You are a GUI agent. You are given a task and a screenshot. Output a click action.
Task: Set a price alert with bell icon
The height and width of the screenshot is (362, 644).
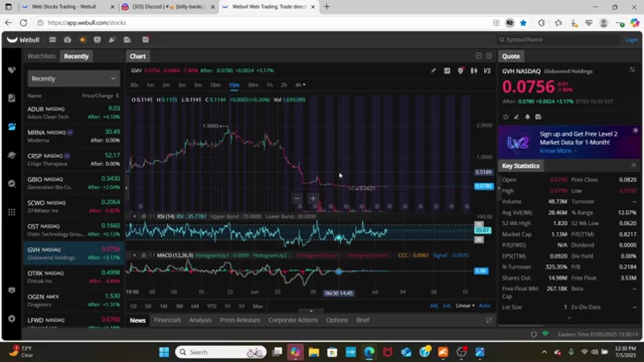click(x=527, y=117)
